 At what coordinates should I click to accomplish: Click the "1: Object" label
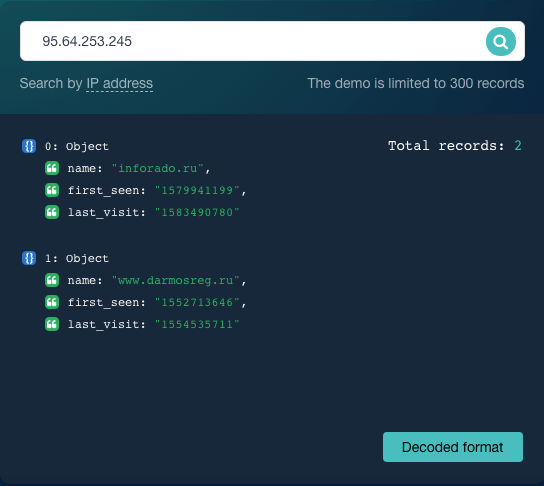[x=77, y=258]
